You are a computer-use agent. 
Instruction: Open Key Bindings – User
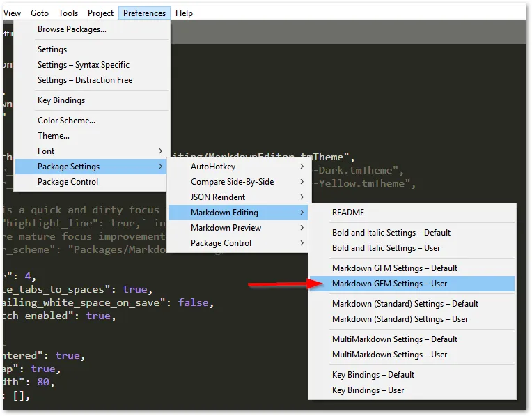tap(412, 390)
